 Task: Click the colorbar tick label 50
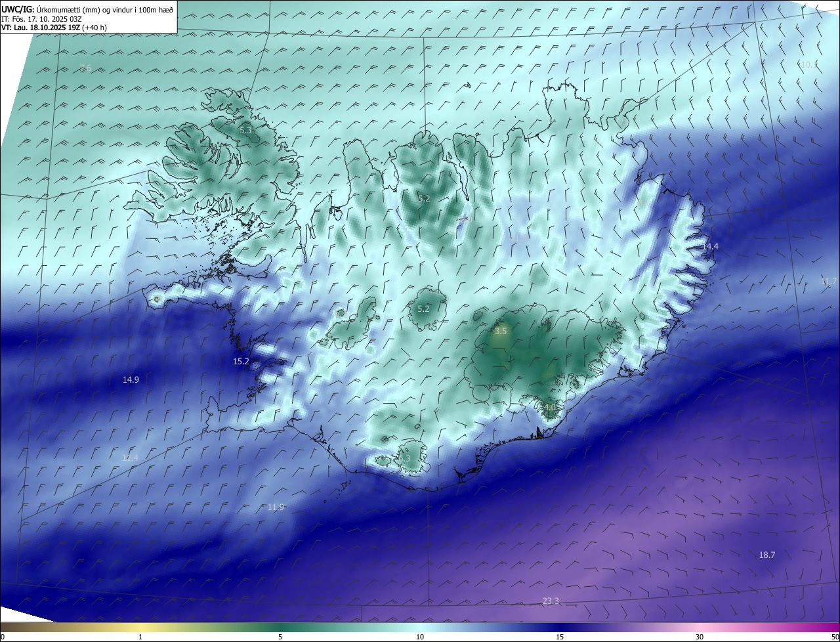click(835, 637)
